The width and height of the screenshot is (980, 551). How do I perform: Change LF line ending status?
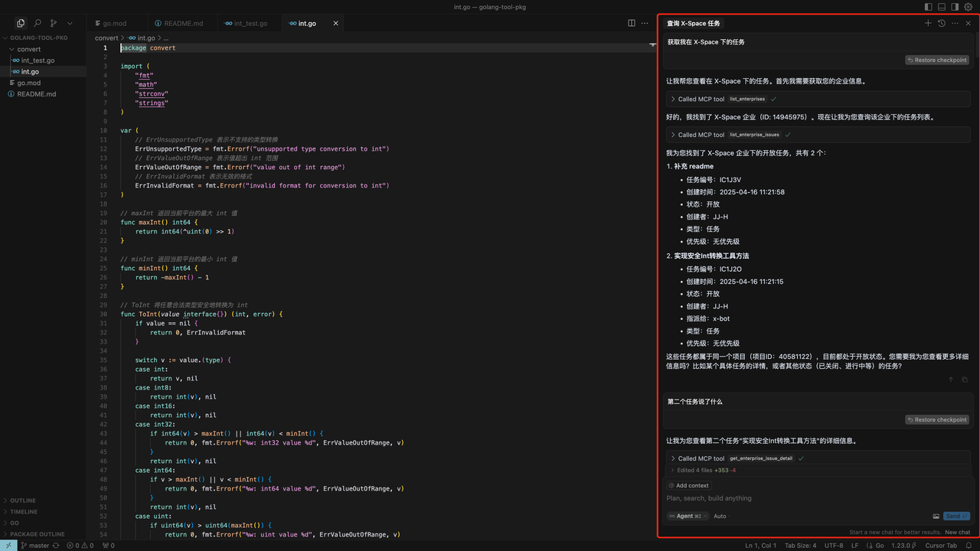(x=855, y=546)
